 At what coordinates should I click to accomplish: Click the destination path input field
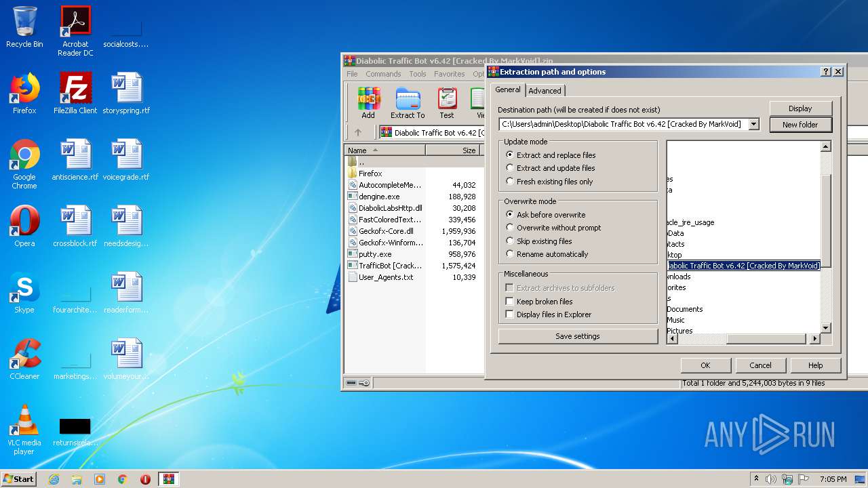624,124
